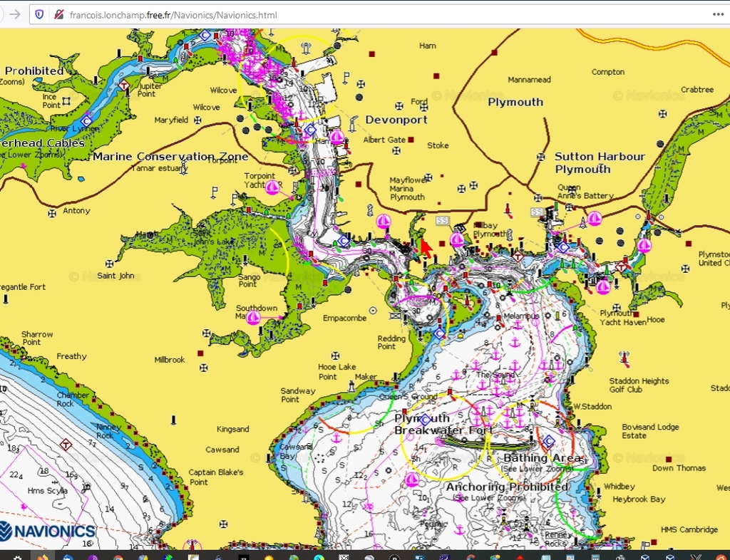
Task: Open the tracking protection shield icon
Action: 40,14
